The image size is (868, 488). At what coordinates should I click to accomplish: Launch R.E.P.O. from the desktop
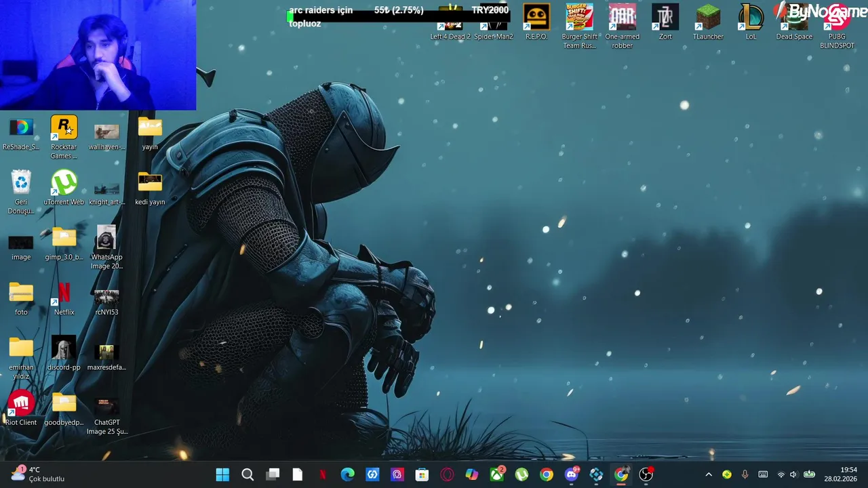coord(536,22)
